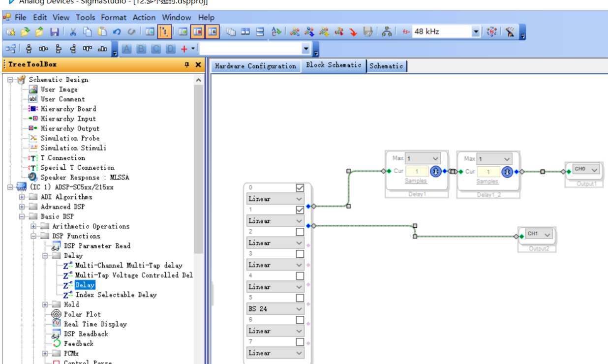
Task: Open the CH0 output channel dropdown
Action: point(594,169)
